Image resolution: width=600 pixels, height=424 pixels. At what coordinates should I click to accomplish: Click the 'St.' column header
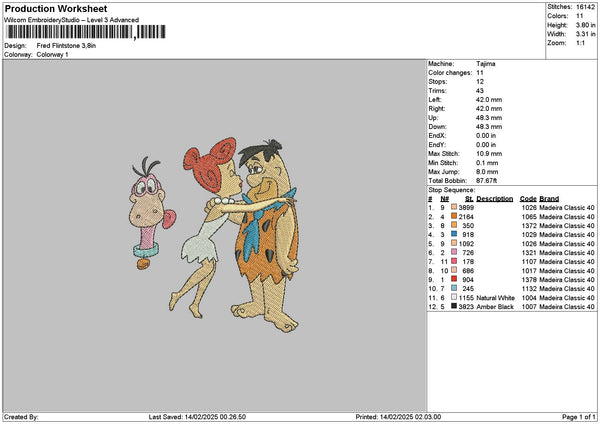[470, 199]
